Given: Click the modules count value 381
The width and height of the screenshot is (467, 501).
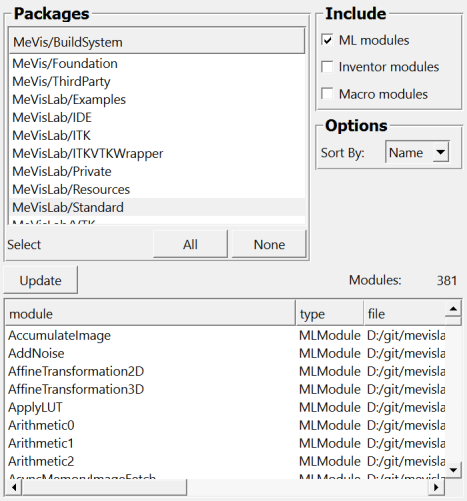Looking at the screenshot, I should coord(447,280).
